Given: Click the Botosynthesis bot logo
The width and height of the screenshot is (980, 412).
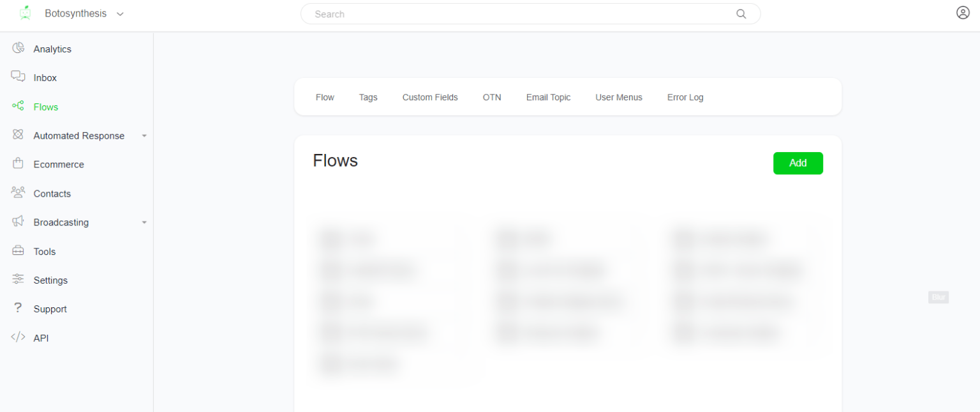Looking at the screenshot, I should [x=25, y=12].
